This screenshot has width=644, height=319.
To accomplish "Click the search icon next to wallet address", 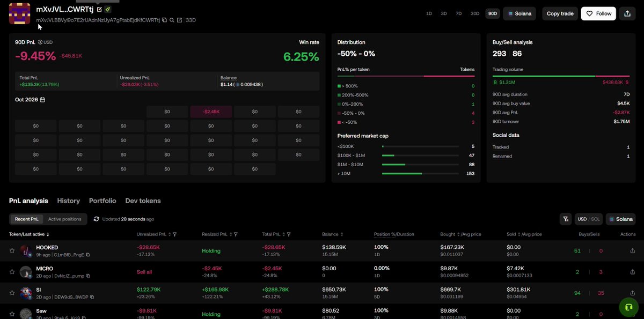I will click(x=172, y=20).
